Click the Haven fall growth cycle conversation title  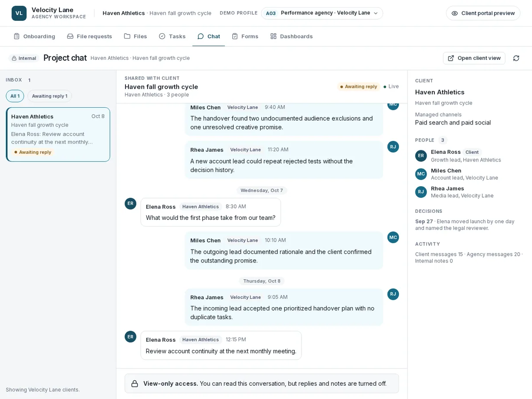pos(161,87)
